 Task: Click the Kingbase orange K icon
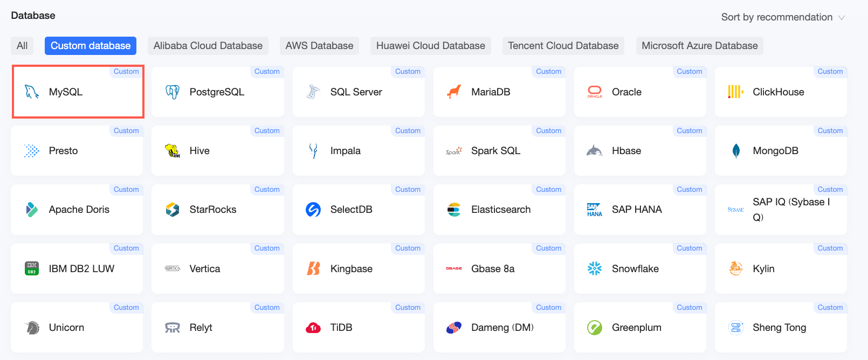(313, 268)
